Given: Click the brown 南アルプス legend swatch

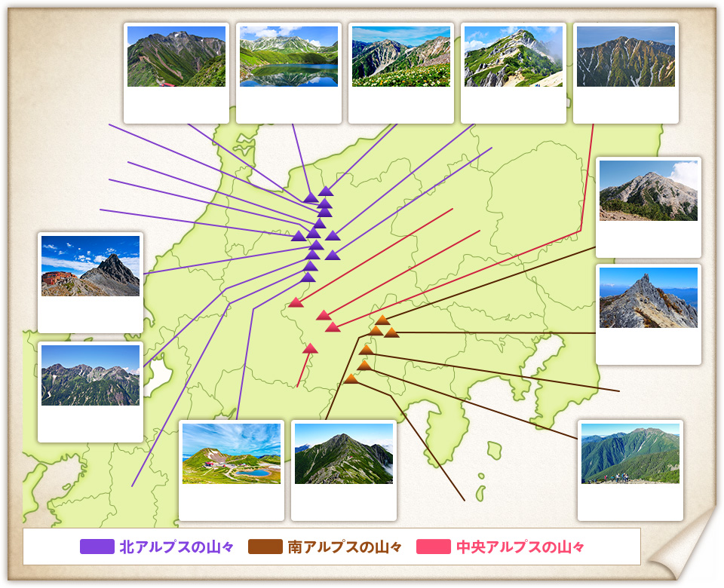Looking at the screenshot, I should (265, 547).
